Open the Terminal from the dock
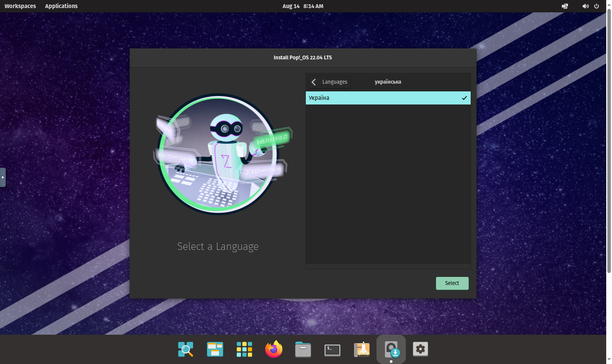The image size is (612, 364). [x=332, y=350]
